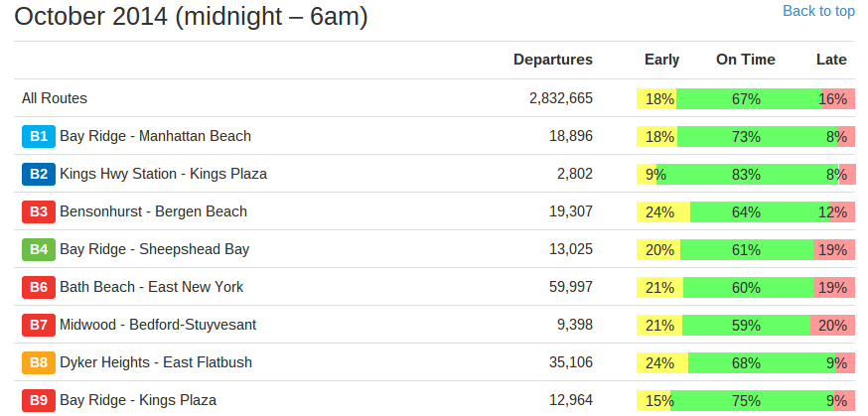Click the blue B2 route badge
868x416 pixels.
[39, 175]
